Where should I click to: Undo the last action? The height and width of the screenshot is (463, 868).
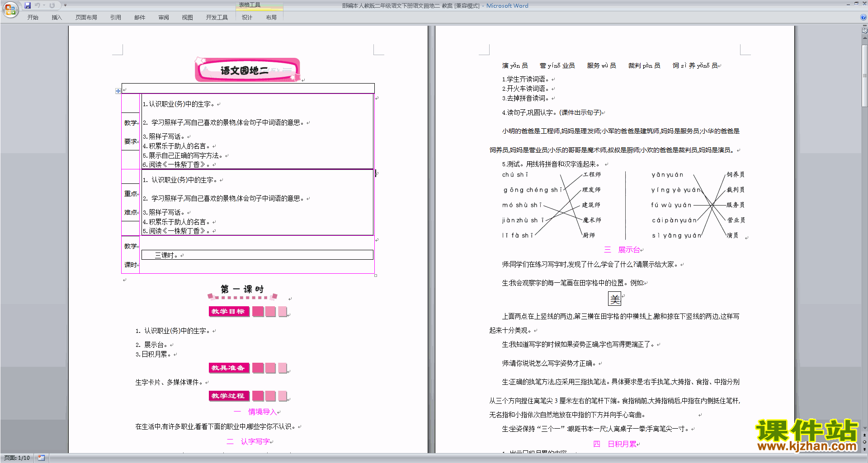pyautogui.click(x=38, y=5)
